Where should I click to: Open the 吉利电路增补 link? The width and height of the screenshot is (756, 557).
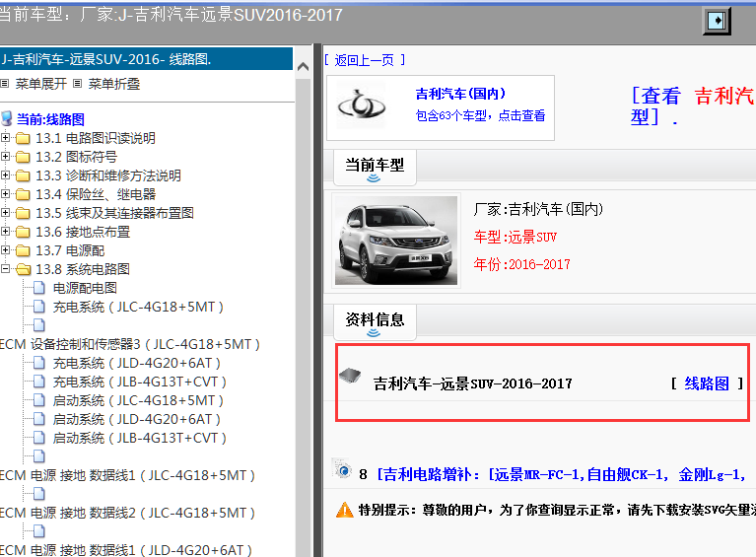(x=562, y=474)
